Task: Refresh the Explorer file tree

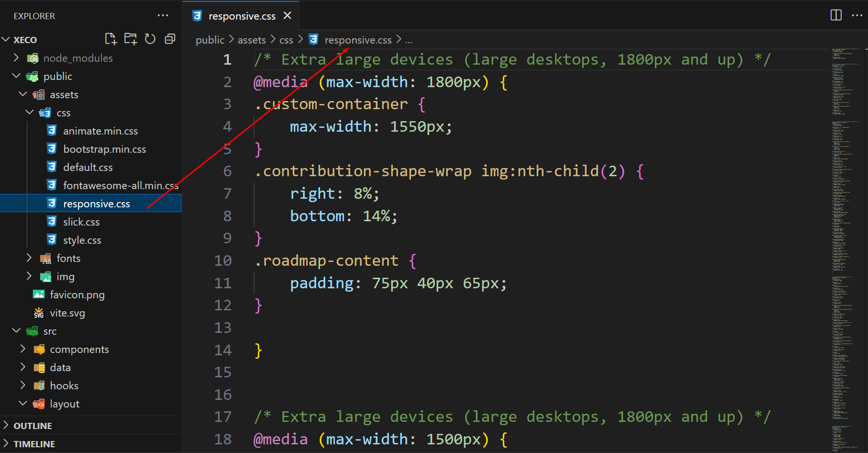Action: coord(150,39)
